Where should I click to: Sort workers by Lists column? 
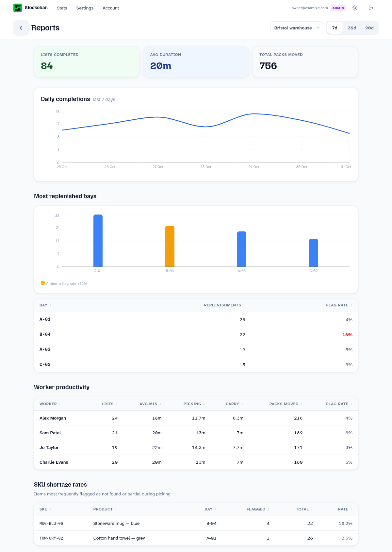(109, 404)
